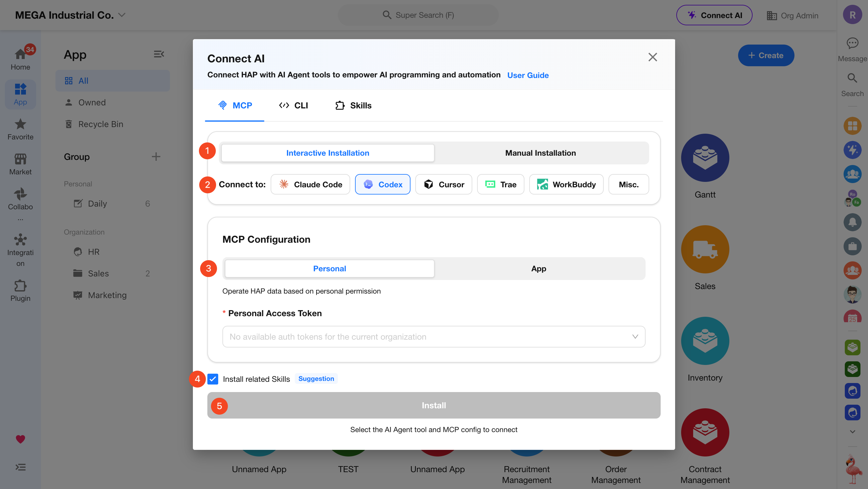Click the Recruitment Management app label

coord(527,475)
